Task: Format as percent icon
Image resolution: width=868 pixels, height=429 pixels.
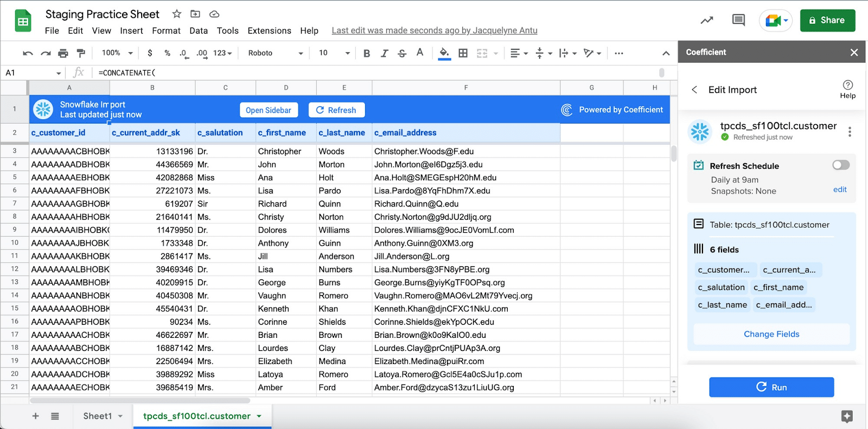Action: pos(167,53)
